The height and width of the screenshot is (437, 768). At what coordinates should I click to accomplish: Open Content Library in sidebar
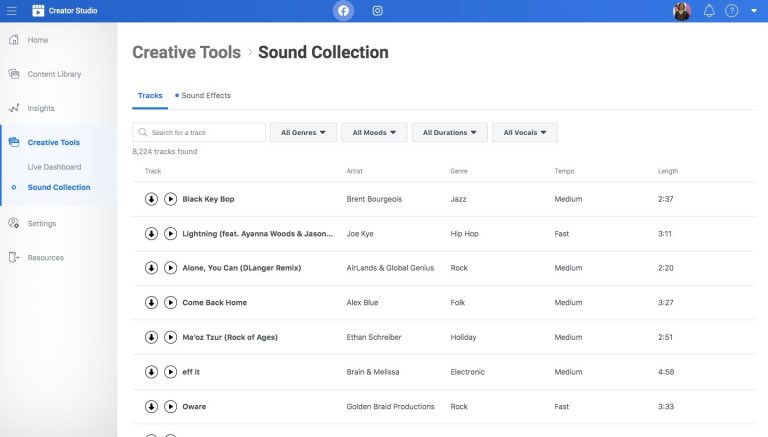[54, 74]
